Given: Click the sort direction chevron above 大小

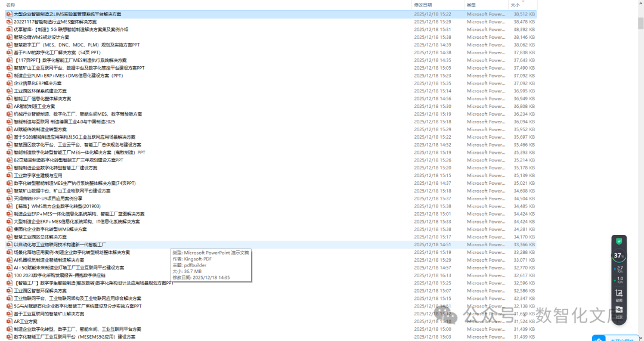Looking at the screenshot, I should [523, 1].
